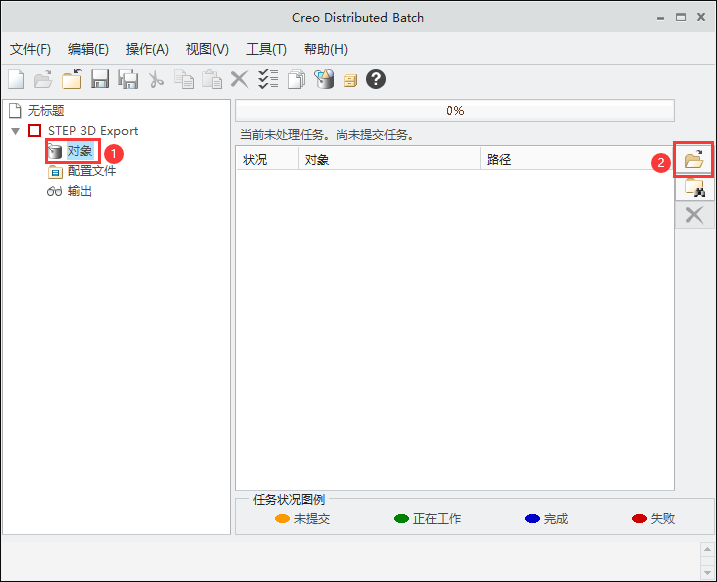Click the scroll up arrow at bottom right
This screenshot has height=582, width=717.
pos(707,549)
